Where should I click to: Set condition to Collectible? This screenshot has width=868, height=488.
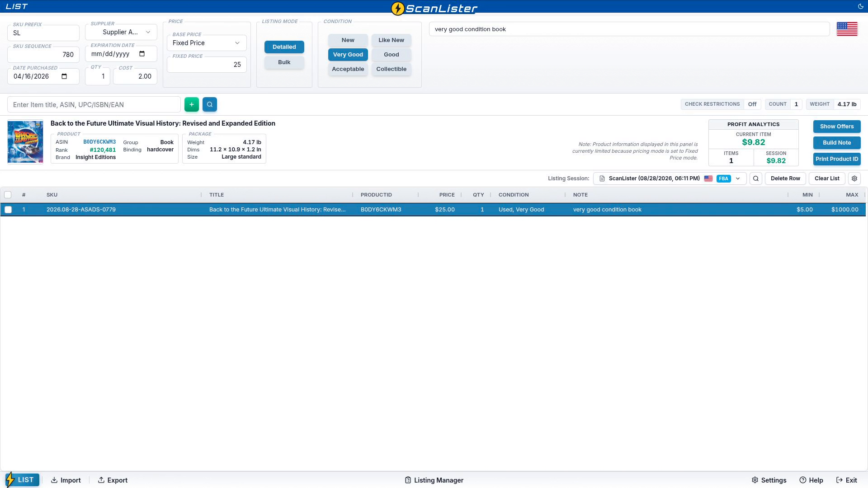tap(392, 69)
